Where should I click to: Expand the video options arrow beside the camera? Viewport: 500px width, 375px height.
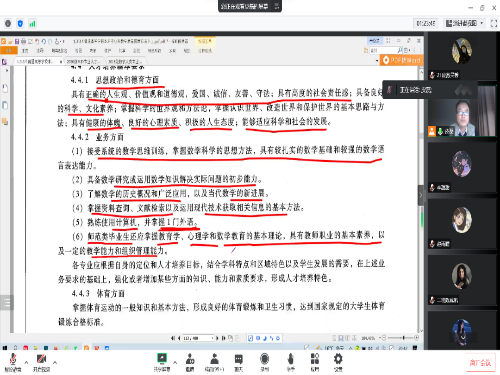[x=55, y=362]
